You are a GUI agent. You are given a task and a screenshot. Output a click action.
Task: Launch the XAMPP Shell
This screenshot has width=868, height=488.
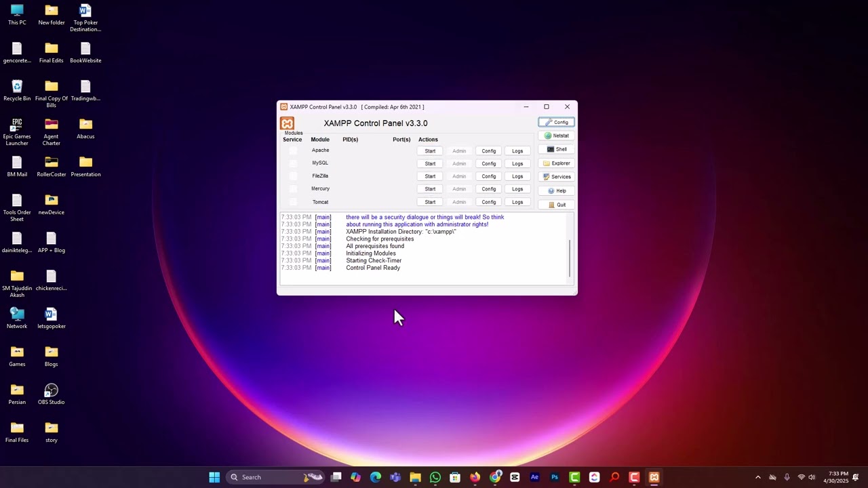point(557,149)
